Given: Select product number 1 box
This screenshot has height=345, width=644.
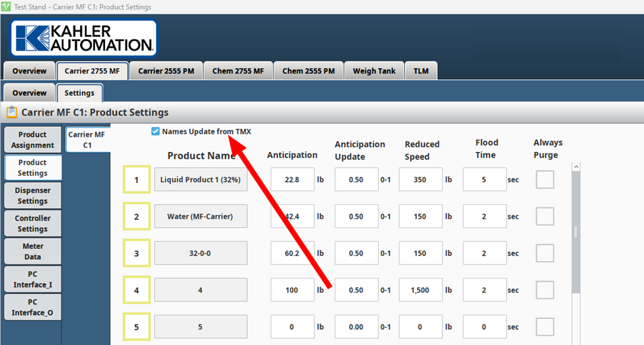Looking at the screenshot, I should (137, 180).
